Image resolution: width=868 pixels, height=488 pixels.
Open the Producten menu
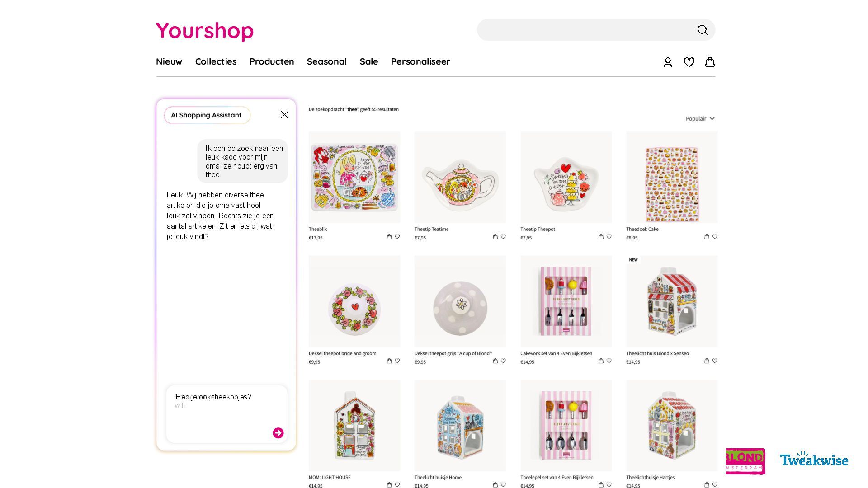pyautogui.click(x=272, y=61)
